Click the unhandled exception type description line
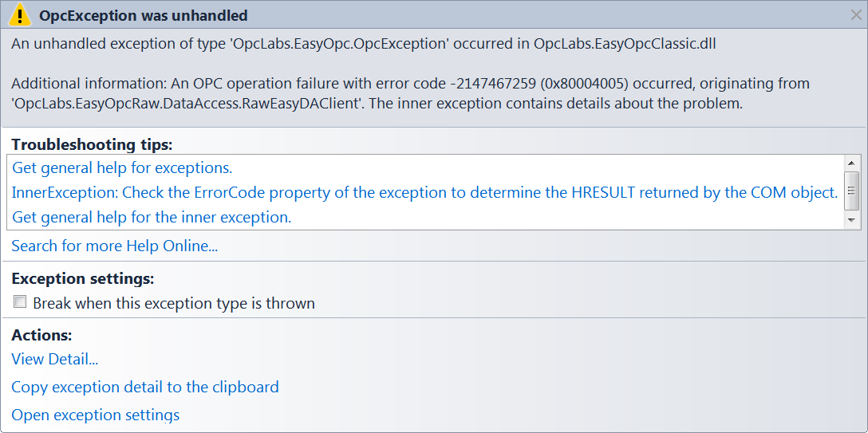868x433 pixels. pyautogui.click(x=364, y=44)
